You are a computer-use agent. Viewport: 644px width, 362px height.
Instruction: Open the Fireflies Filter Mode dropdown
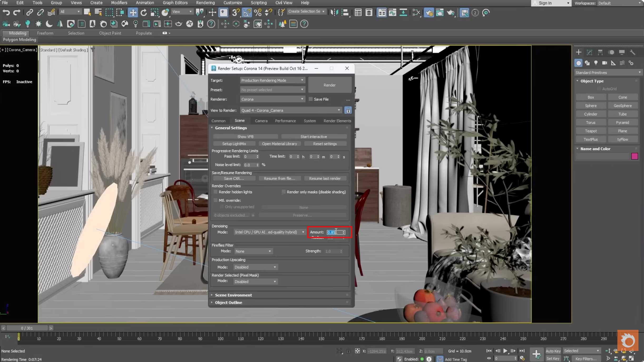253,251
